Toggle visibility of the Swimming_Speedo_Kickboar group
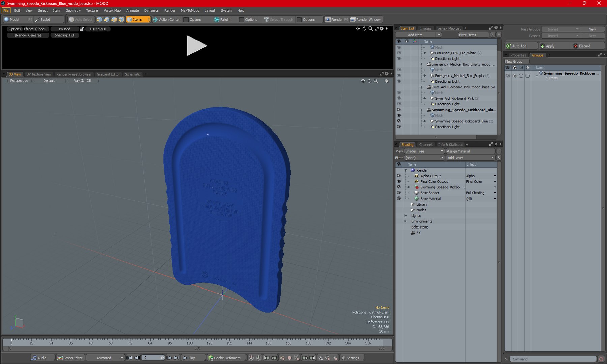607x364 pixels. click(x=508, y=76)
